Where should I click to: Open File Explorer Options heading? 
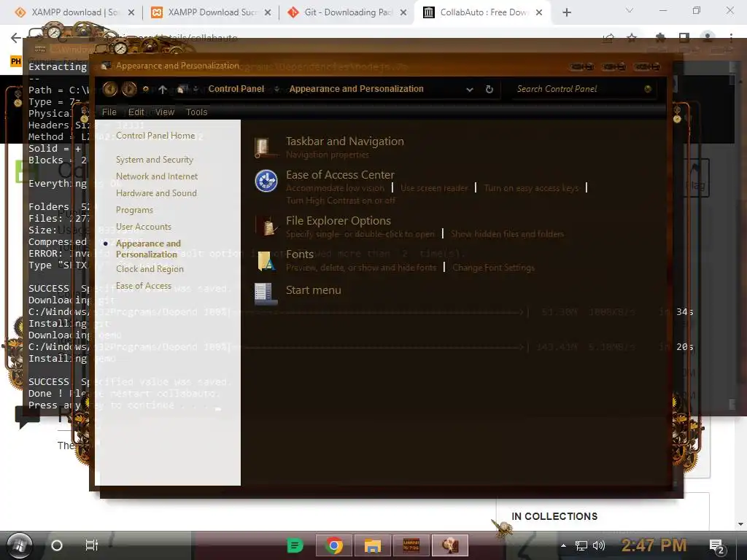pos(338,220)
